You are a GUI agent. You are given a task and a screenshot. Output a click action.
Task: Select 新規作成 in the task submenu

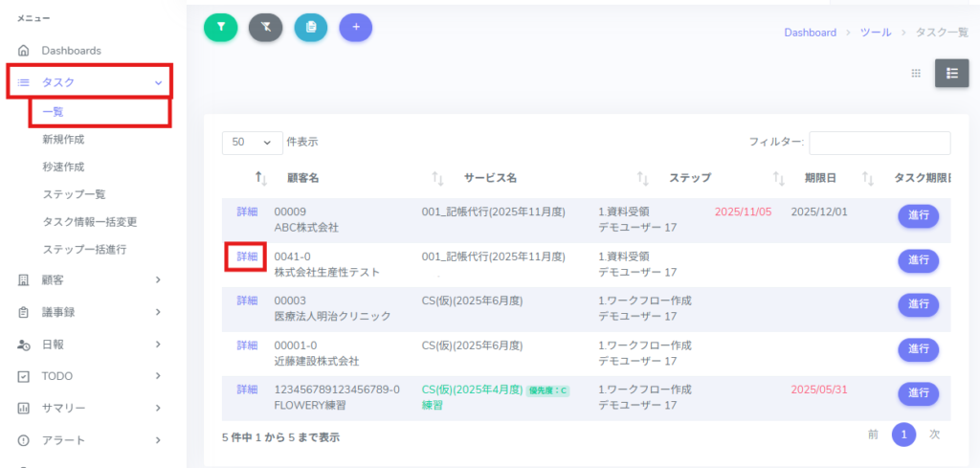coord(63,140)
